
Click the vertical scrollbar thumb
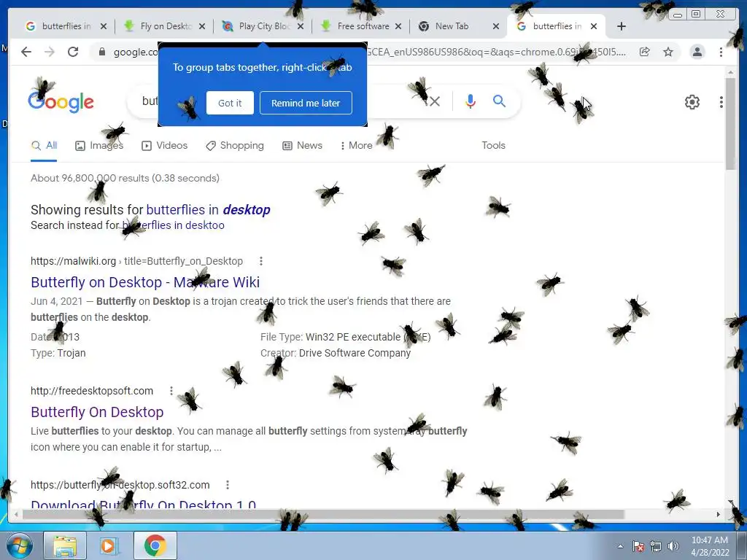[x=730, y=122]
